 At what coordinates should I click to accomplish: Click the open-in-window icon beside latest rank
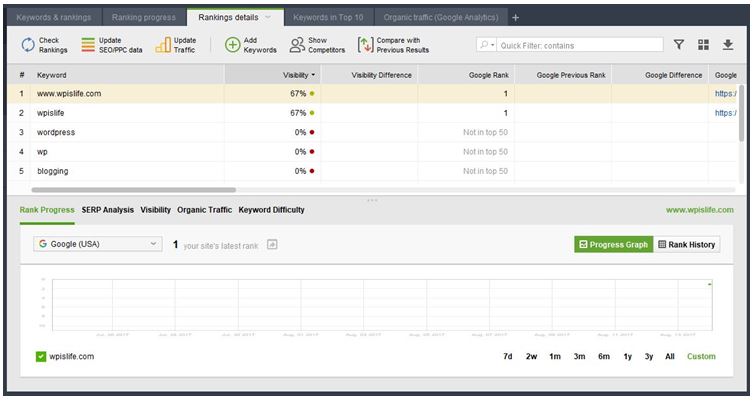[272, 245]
